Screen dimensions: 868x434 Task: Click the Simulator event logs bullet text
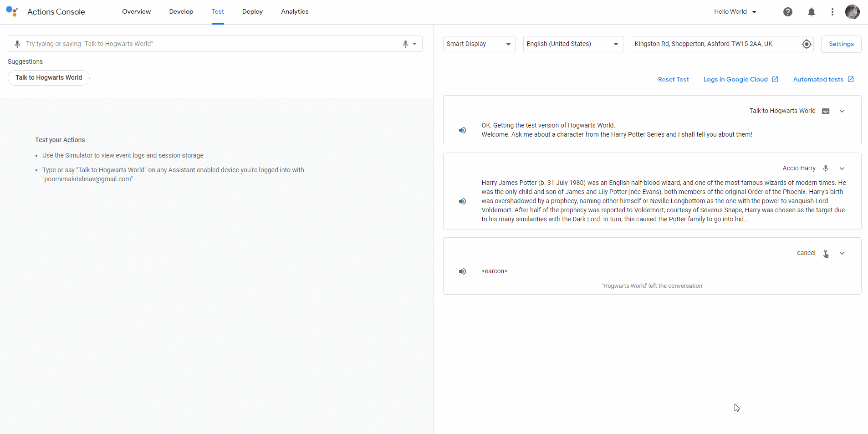(123, 155)
